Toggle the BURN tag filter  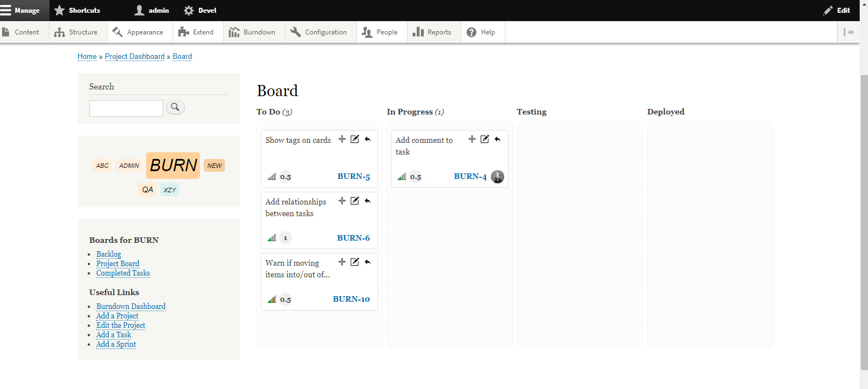tap(172, 165)
